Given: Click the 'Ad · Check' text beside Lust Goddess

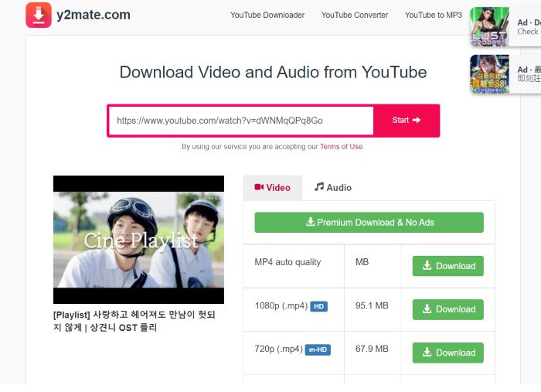Looking at the screenshot, I should (529, 27).
